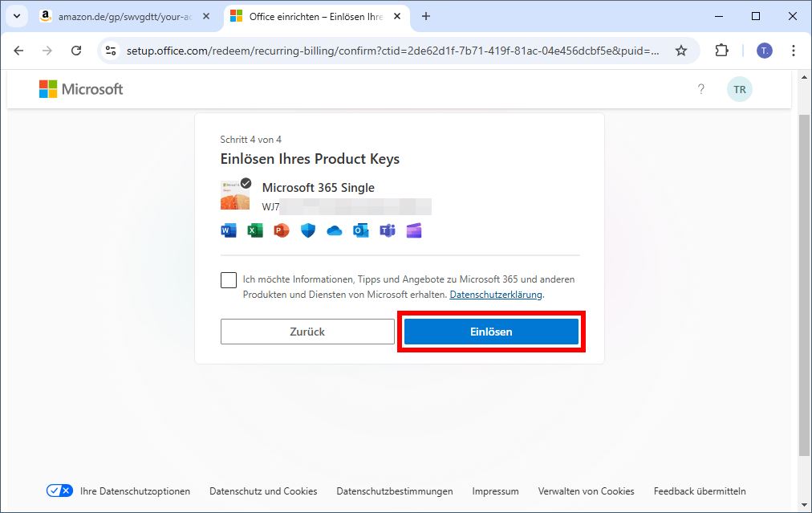The image size is (812, 513).
Task: Switch to the amazon.de tab
Action: coord(120,16)
